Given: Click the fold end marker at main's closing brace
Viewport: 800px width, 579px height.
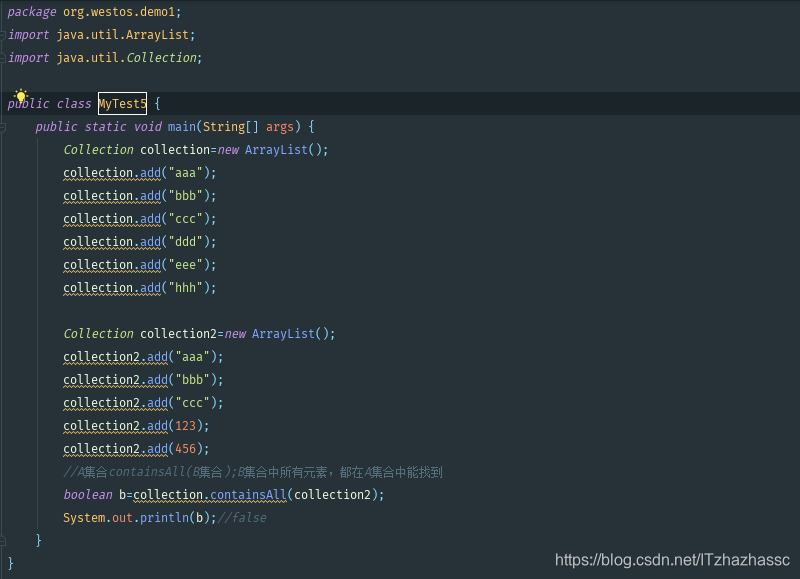Looking at the screenshot, I should click(x=3, y=540).
